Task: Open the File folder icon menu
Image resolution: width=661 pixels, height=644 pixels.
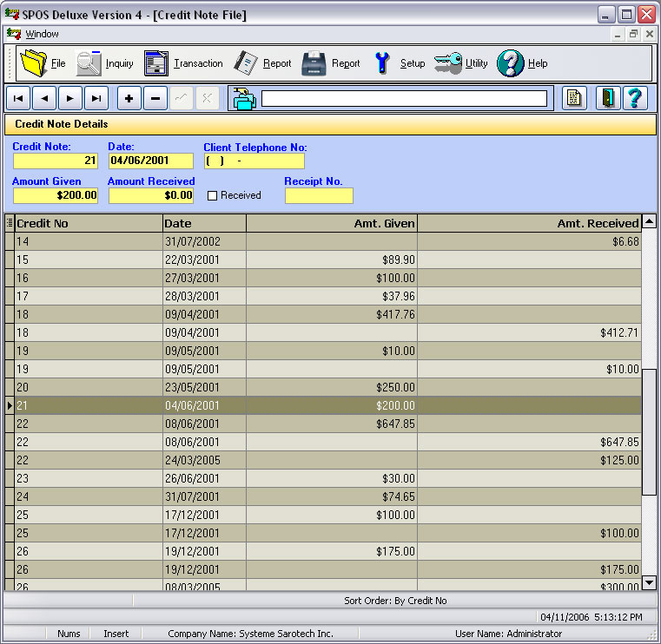Action: click(34, 63)
